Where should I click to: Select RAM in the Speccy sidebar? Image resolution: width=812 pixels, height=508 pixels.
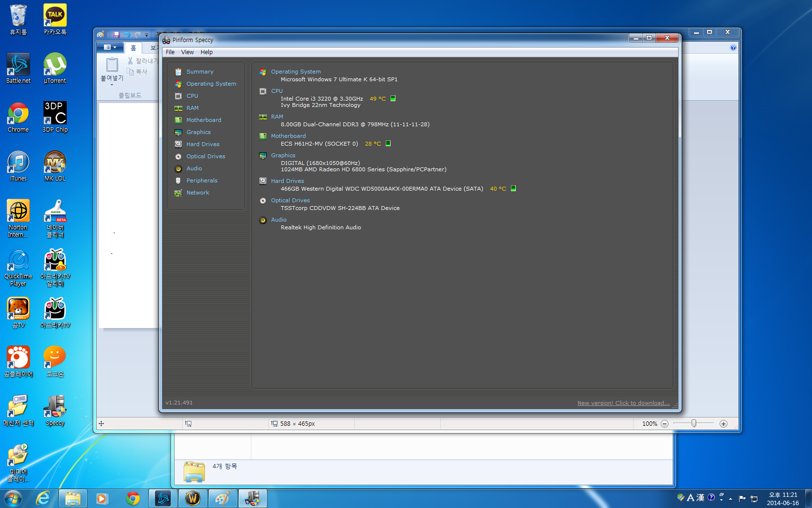pos(192,108)
